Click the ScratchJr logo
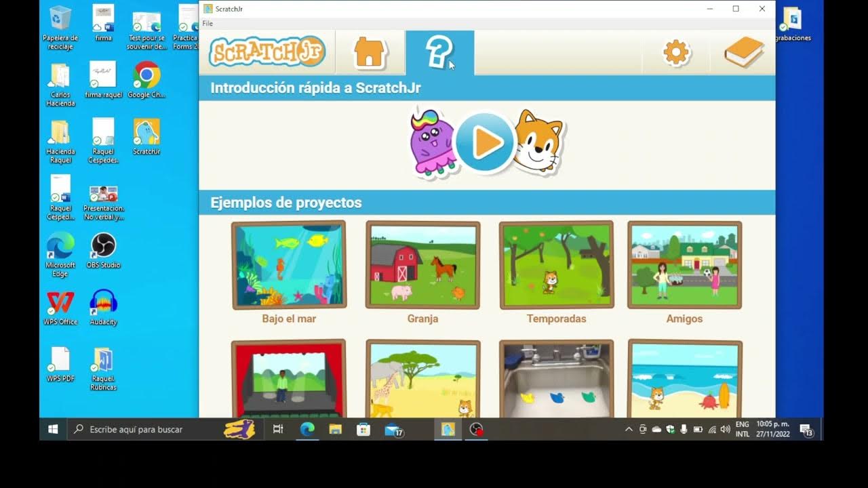This screenshot has height=488, width=868. pos(267,52)
